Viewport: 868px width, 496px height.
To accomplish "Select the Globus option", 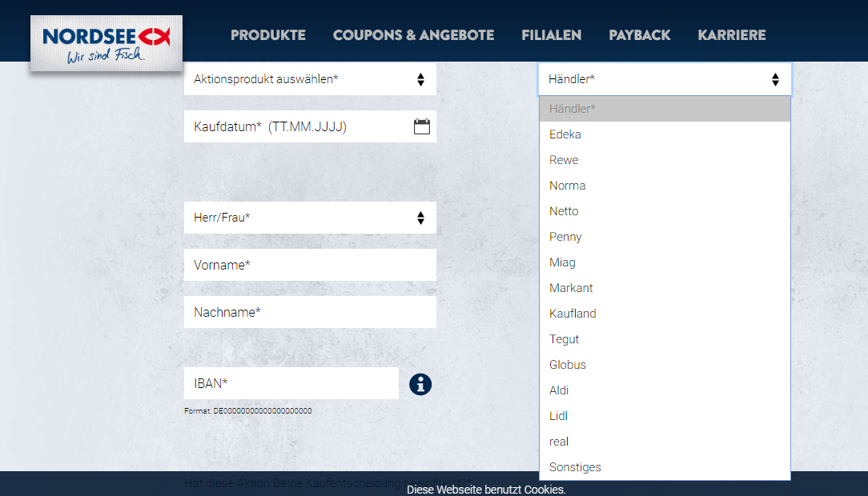I will click(x=665, y=364).
